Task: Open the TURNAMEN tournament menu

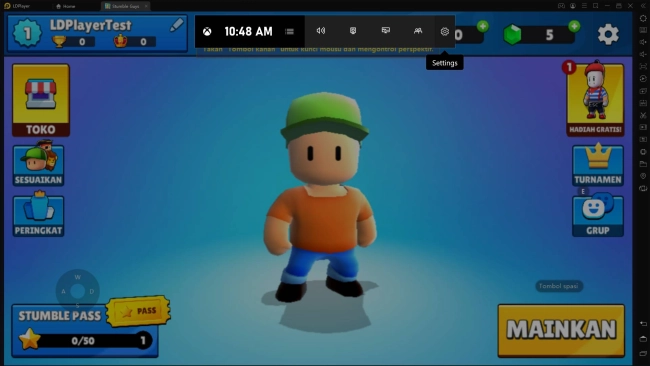Action: 598,165
